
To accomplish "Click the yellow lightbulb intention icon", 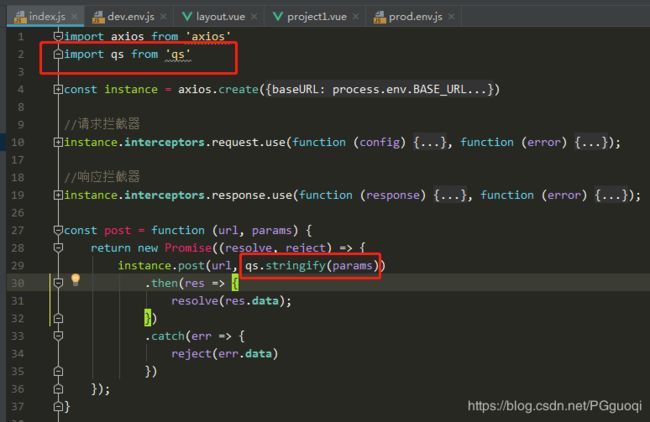I will click(75, 280).
